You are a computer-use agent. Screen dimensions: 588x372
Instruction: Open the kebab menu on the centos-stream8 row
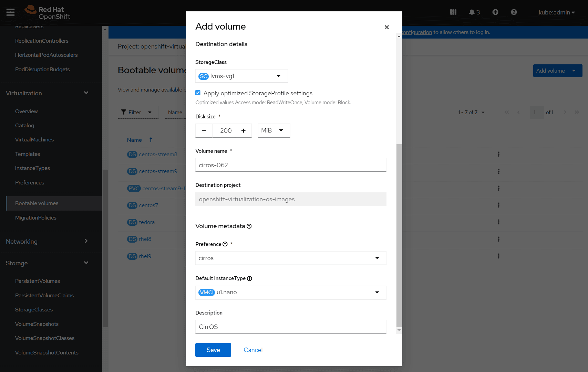coord(499,154)
